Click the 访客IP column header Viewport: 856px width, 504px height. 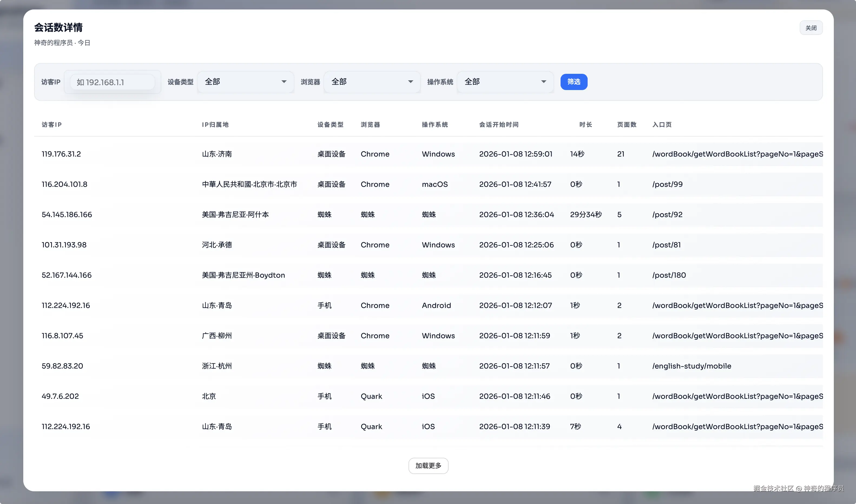click(52, 125)
